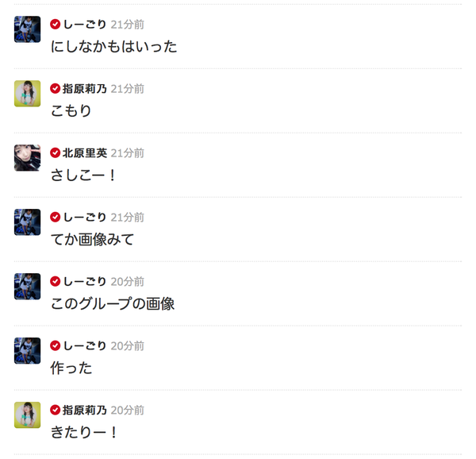476x459 pixels.
Task: Open 北原里英 profile avatar
Action: pos(27,158)
